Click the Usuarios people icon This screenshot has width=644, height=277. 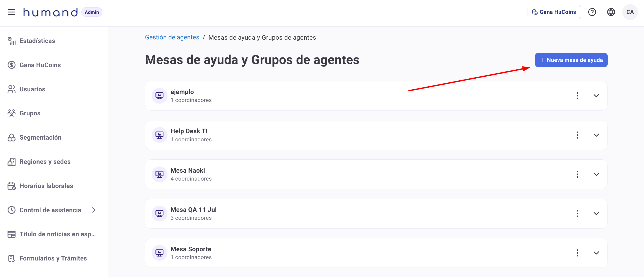tap(11, 89)
